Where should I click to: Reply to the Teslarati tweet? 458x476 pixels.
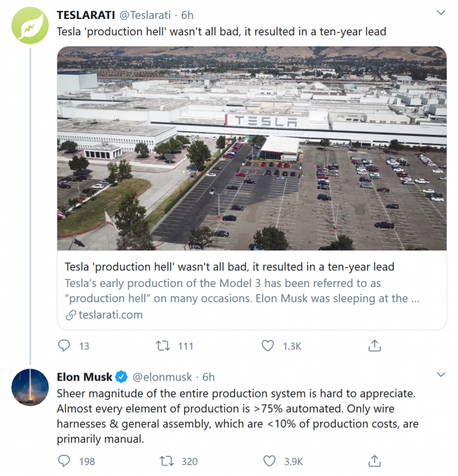click(64, 346)
